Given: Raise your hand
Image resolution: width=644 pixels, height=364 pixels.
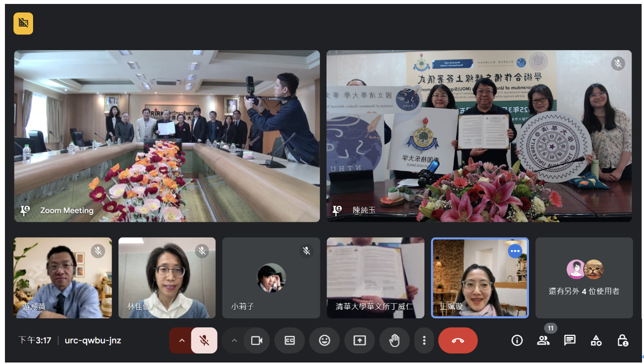Looking at the screenshot, I should click(394, 340).
